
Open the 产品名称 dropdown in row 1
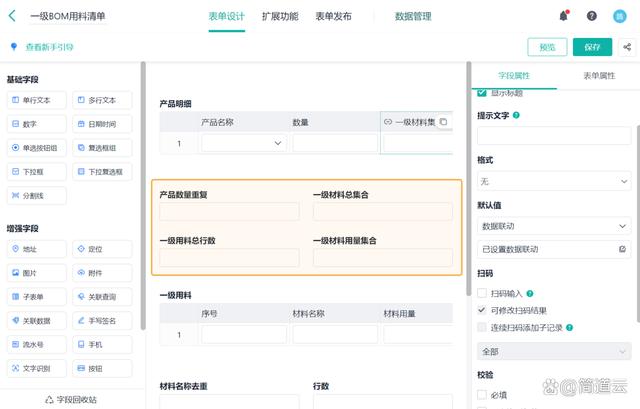point(244,143)
